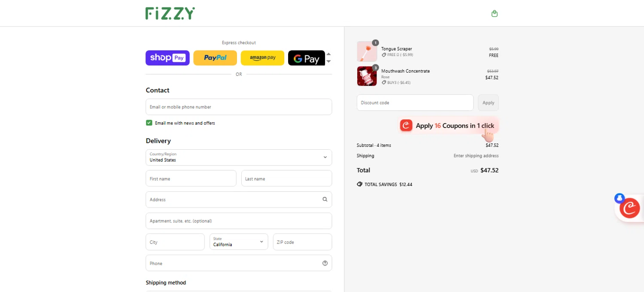This screenshot has height=292, width=644.
Task: Click the Discount code field
Action: click(415, 102)
